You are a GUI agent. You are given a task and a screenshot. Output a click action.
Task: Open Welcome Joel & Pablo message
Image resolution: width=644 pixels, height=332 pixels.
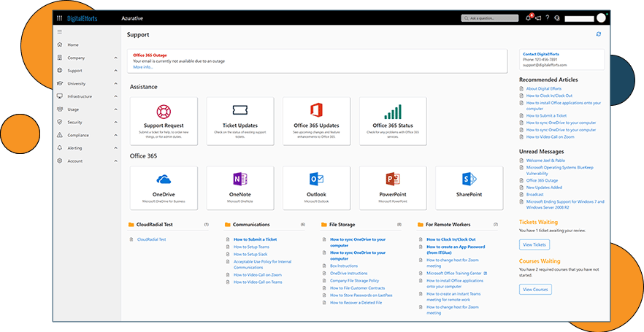tap(545, 161)
